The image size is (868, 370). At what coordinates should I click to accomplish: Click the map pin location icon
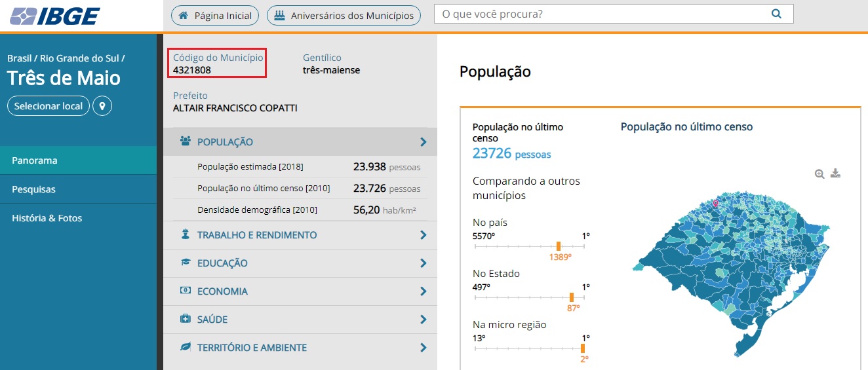[x=102, y=106]
